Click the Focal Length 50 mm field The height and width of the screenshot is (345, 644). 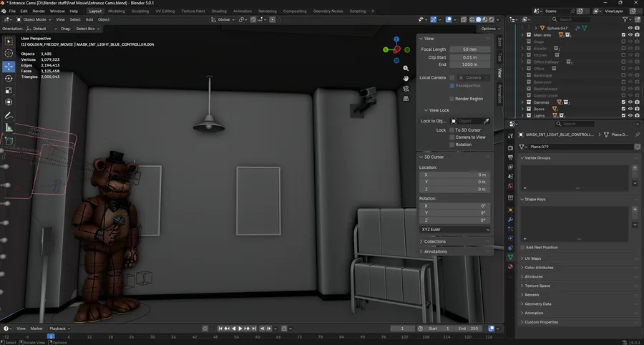[469, 49]
